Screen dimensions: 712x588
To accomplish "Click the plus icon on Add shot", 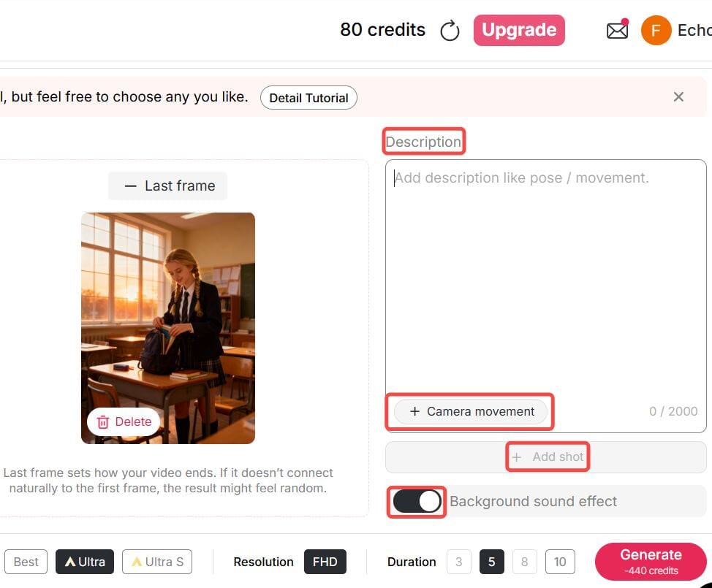I will pos(517,457).
